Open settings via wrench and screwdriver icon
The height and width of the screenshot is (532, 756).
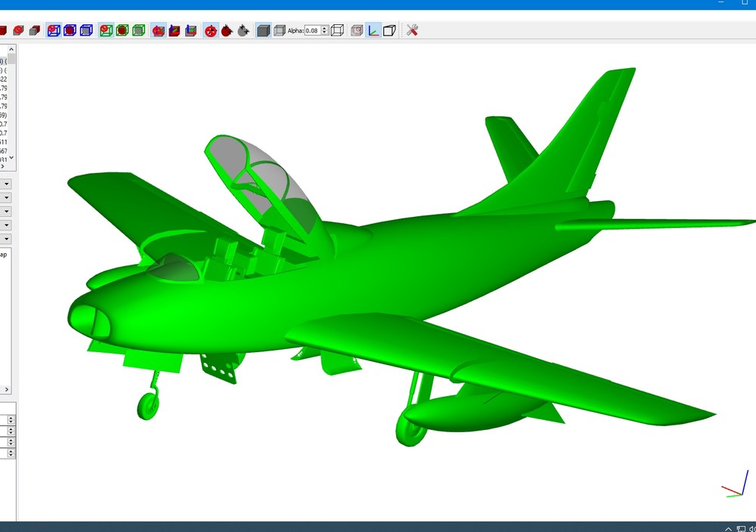point(412,30)
